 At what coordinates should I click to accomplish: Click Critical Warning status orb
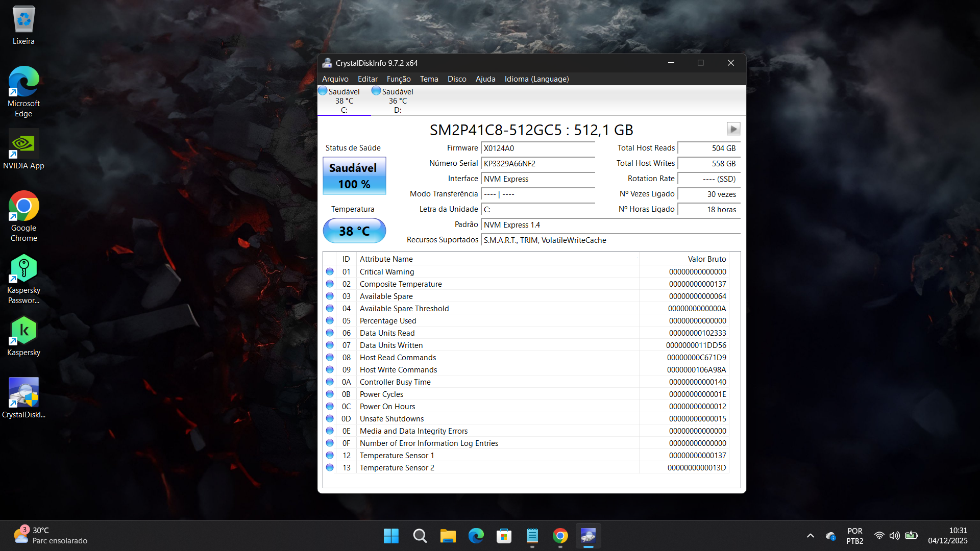coord(330,272)
